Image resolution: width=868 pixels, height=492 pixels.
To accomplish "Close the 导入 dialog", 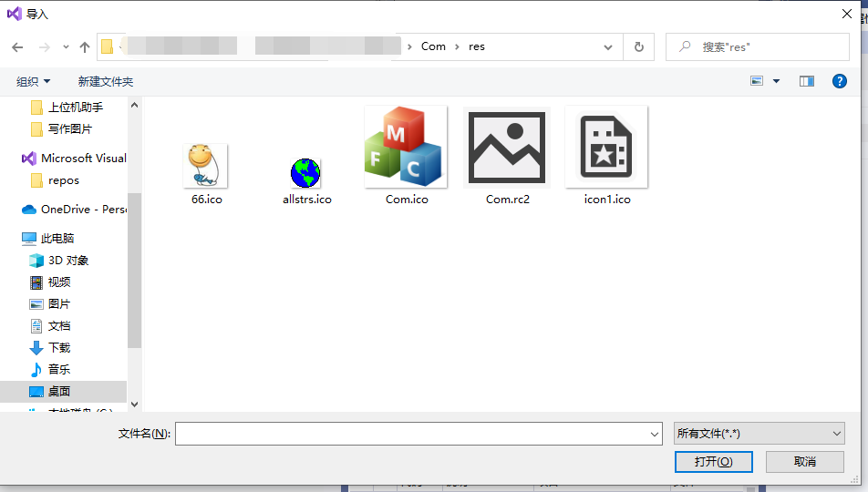I will [847, 14].
